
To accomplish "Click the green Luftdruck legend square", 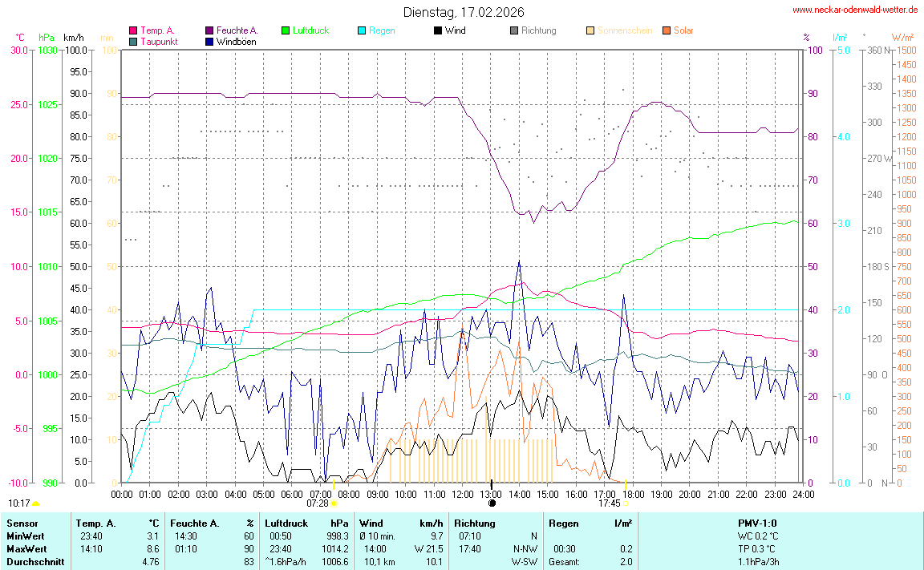I will [x=286, y=30].
